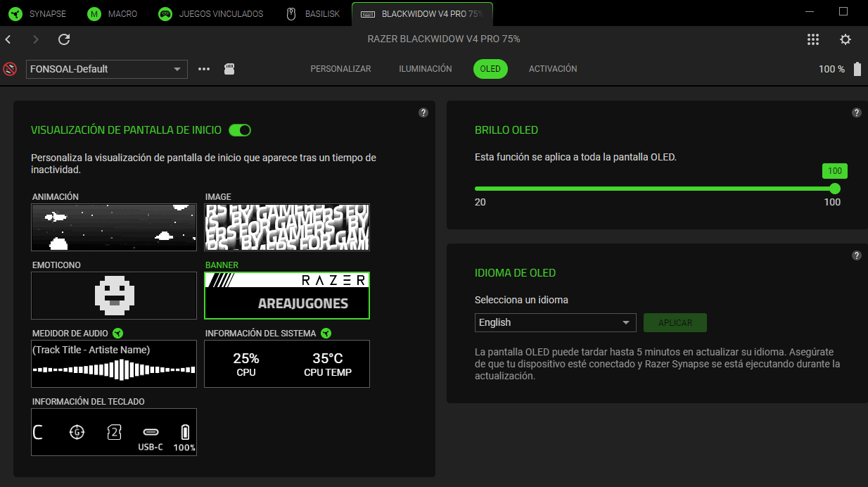This screenshot has width=868, height=487.
Task: Click the onboard memory chip icon
Action: (229, 69)
